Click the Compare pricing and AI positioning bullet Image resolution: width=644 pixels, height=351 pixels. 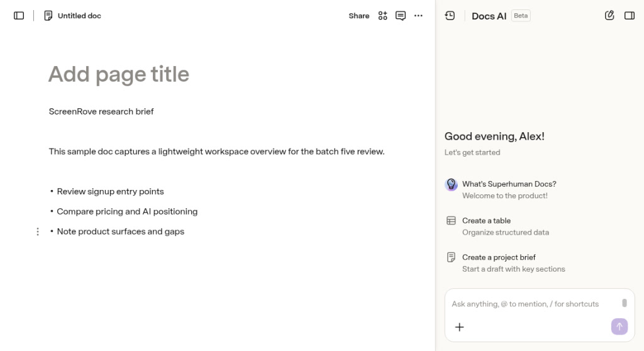pos(127,211)
